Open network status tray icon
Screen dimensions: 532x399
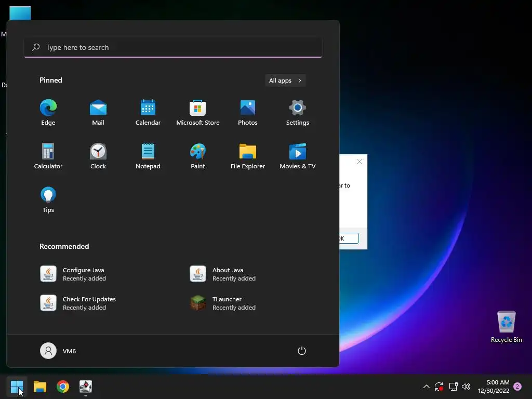point(453,387)
